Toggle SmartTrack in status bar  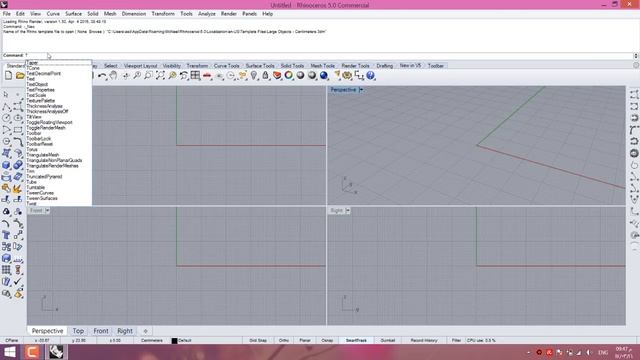(x=356, y=340)
